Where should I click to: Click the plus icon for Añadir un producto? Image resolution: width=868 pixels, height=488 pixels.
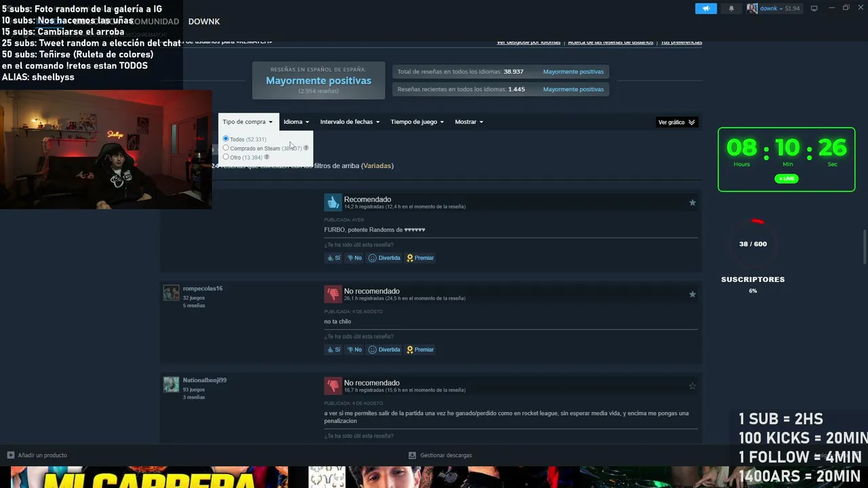(x=10, y=455)
